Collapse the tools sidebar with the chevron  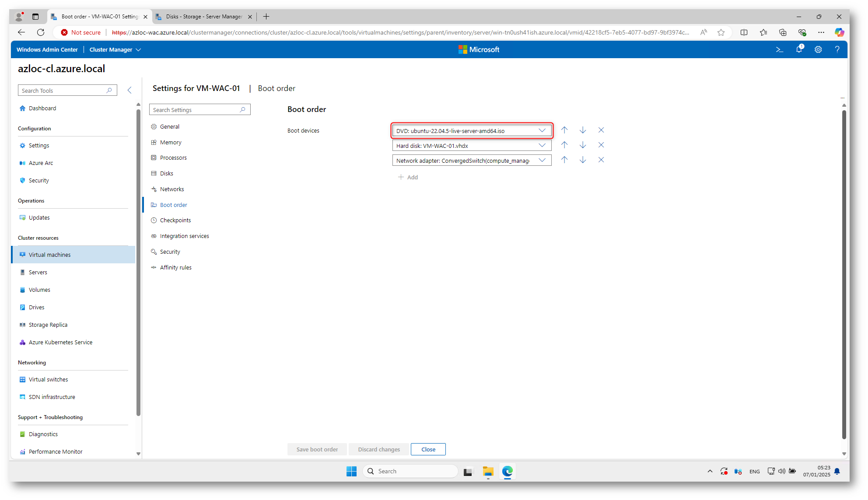click(129, 90)
